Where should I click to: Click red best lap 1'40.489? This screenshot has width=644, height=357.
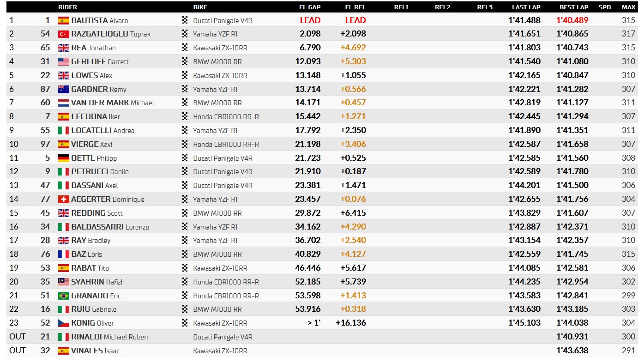(x=572, y=20)
